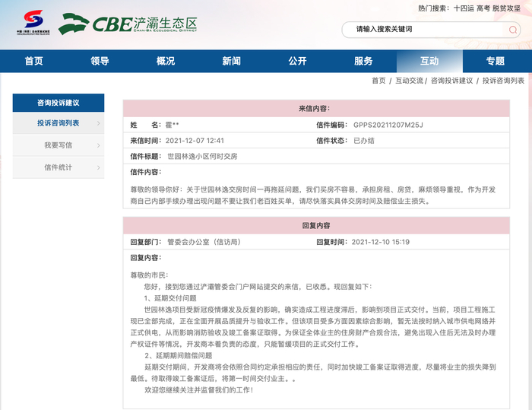Open the 新闻 navigation tab
Screen dimensions: 532x410
coord(231,61)
